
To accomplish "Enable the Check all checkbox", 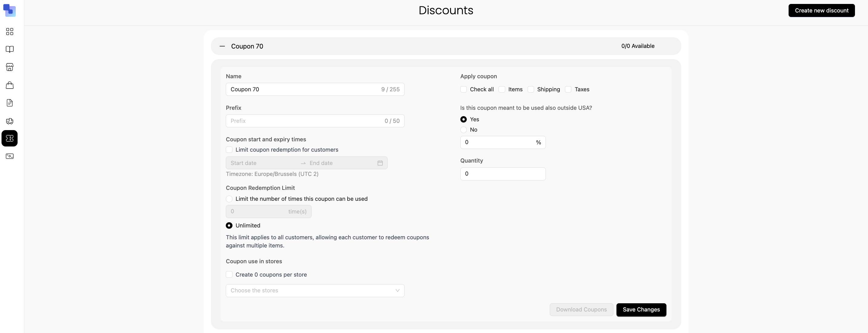I will tap(464, 89).
